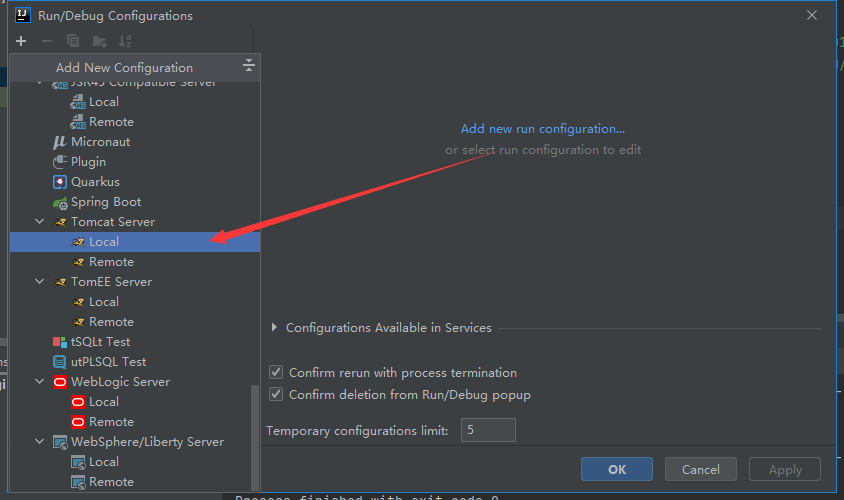844x500 pixels.
Task: Expand Configurations Available in Services section
Action: (x=274, y=327)
